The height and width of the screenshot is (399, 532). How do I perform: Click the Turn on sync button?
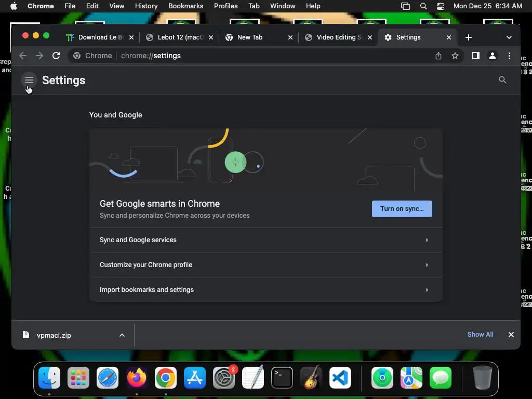pos(402,209)
